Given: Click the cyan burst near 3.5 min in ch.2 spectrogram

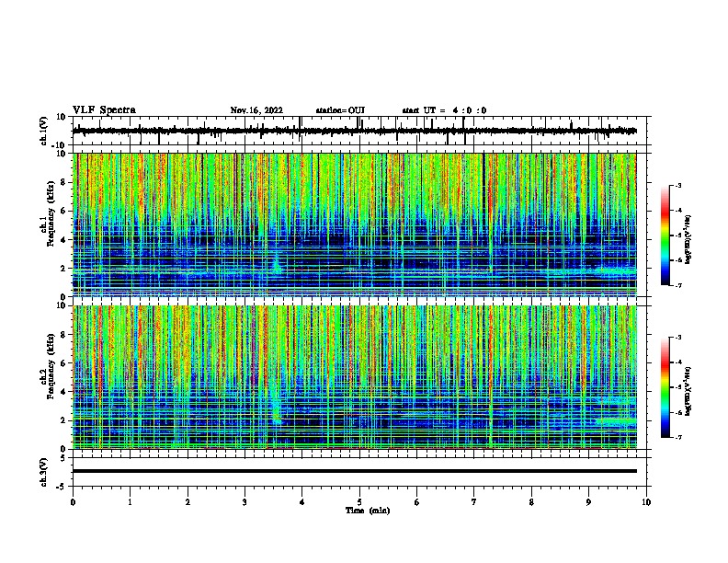Looking at the screenshot, I should coord(276,404).
